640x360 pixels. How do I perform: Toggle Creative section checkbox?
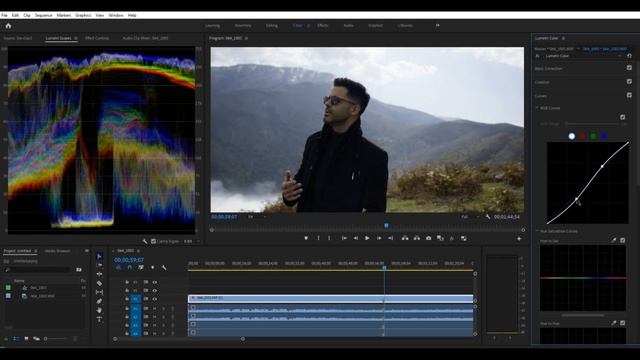coord(629,82)
